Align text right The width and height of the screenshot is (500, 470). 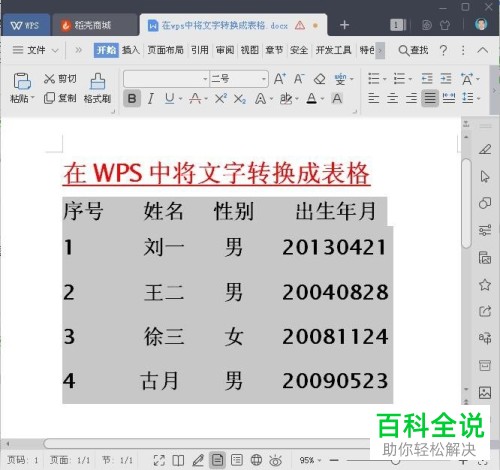click(411, 98)
